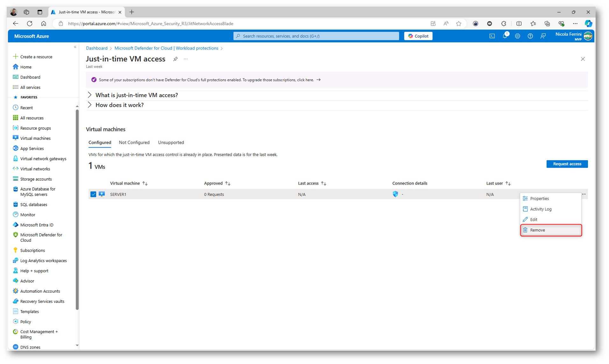Close the Just-in-time VM access browser tab
Image resolution: width=609 pixels, height=364 pixels.
[120, 12]
